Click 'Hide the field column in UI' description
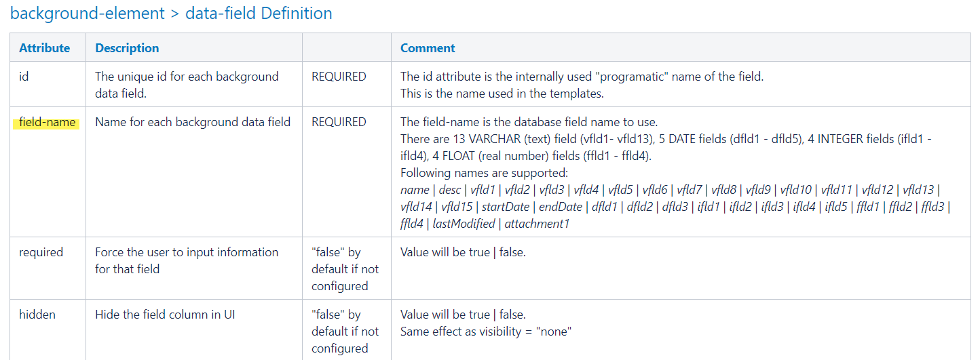Viewport: 980px width, 360px height. (x=165, y=315)
